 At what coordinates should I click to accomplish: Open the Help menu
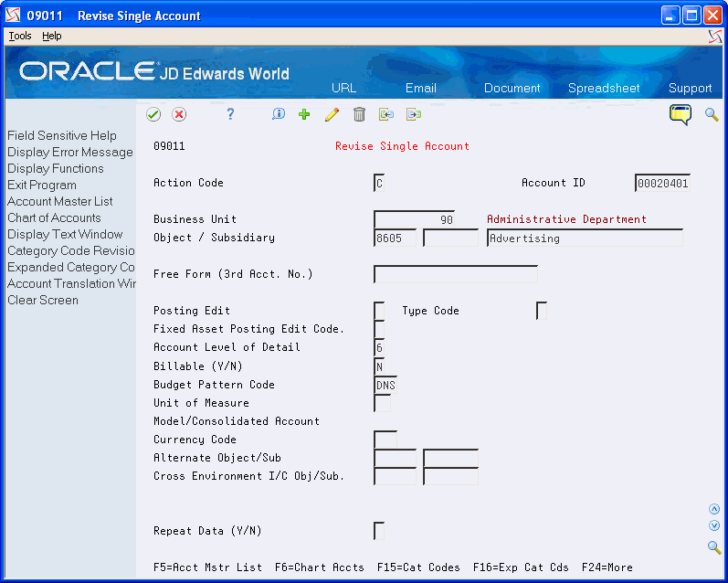click(x=51, y=36)
